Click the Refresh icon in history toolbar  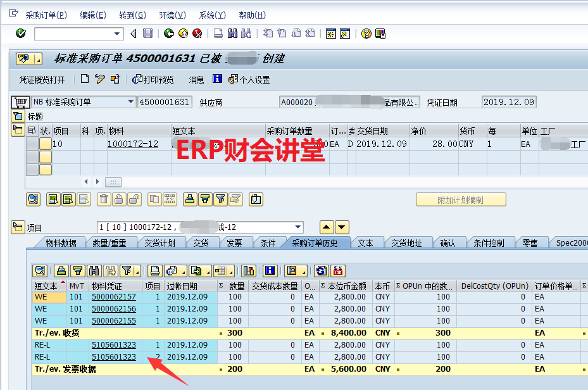click(x=322, y=271)
